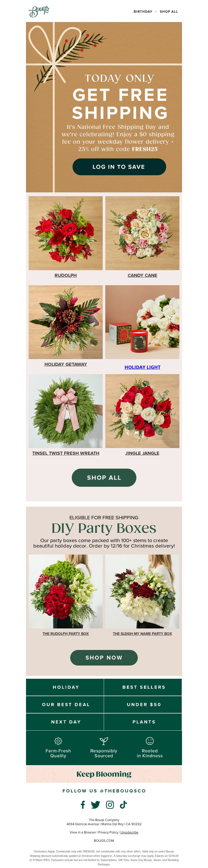This screenshot has height=868, width=208.
Task: Open The Bouqs Co. logo
Action: coord(39,11)
